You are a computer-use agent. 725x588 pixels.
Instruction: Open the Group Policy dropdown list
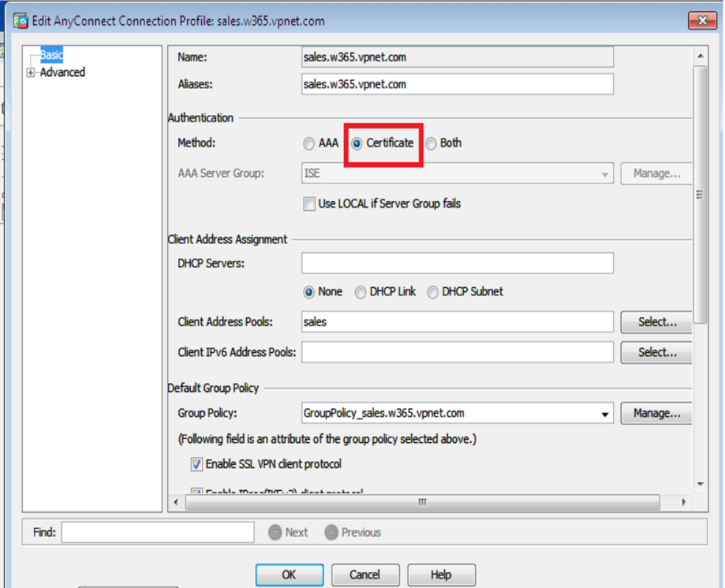(604, 414)
